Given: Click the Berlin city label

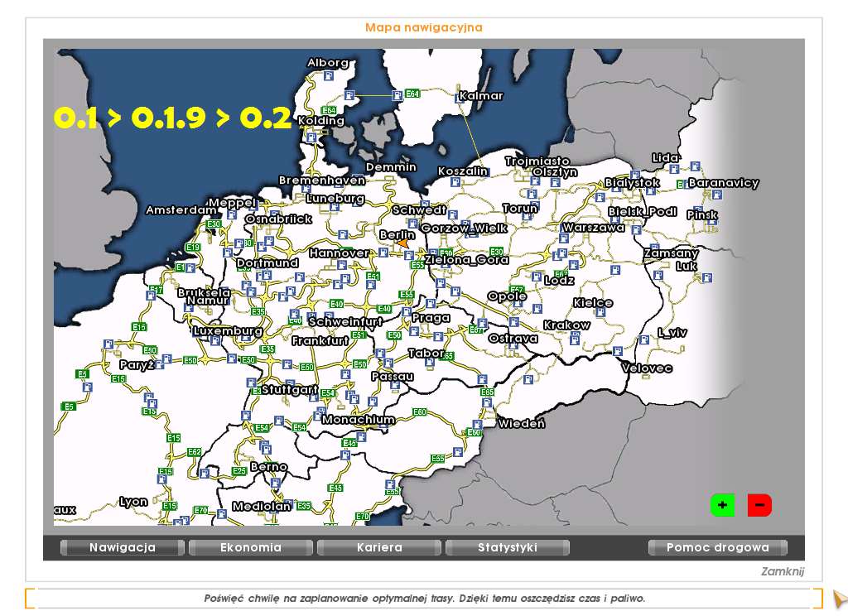Looking at the screenshot, I should click(x=397, y=234).
